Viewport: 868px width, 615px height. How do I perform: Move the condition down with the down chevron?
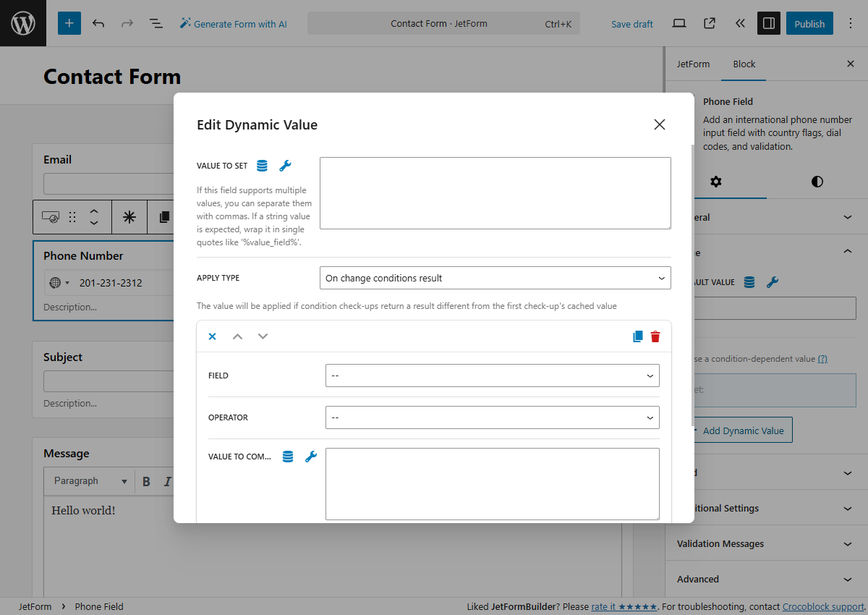(x=263, y=336)
